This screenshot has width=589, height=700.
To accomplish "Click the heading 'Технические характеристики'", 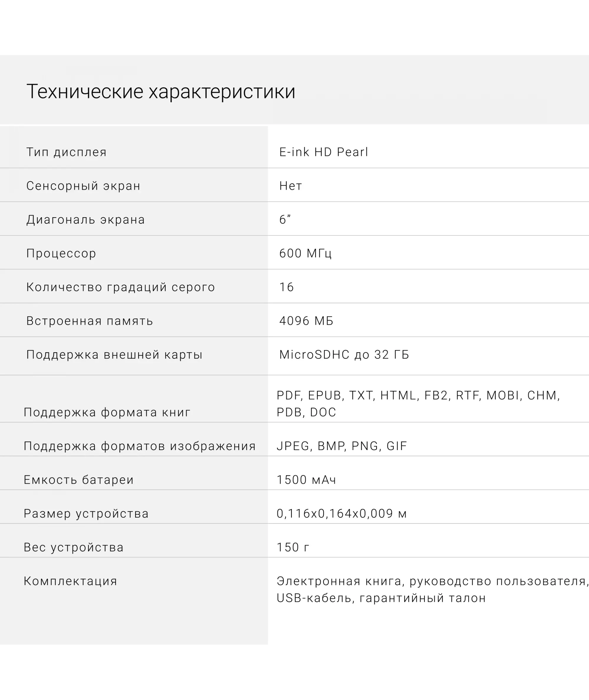I will point(161,92).
